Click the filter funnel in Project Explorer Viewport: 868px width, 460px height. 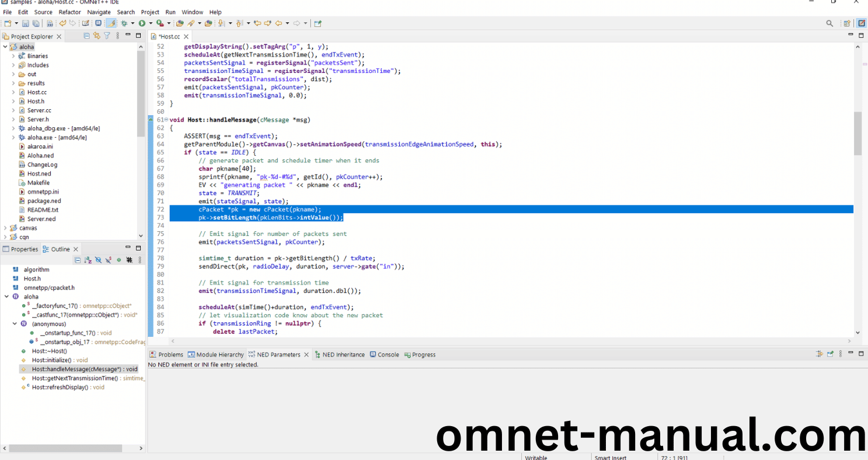[107, 36]
